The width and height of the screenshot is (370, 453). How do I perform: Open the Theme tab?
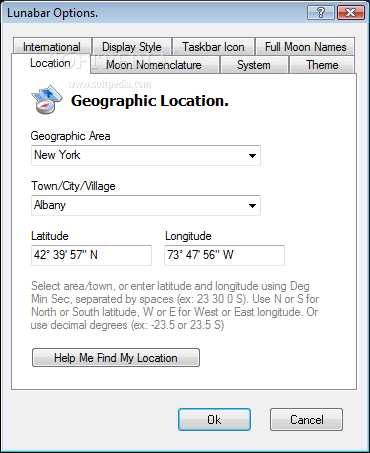click(322, 65)
